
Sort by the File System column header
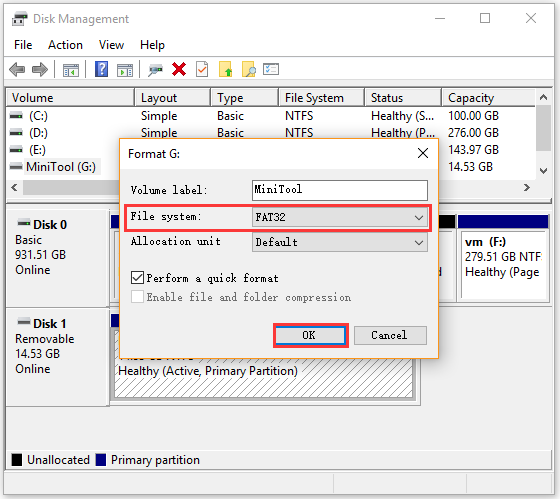[322, 98]
